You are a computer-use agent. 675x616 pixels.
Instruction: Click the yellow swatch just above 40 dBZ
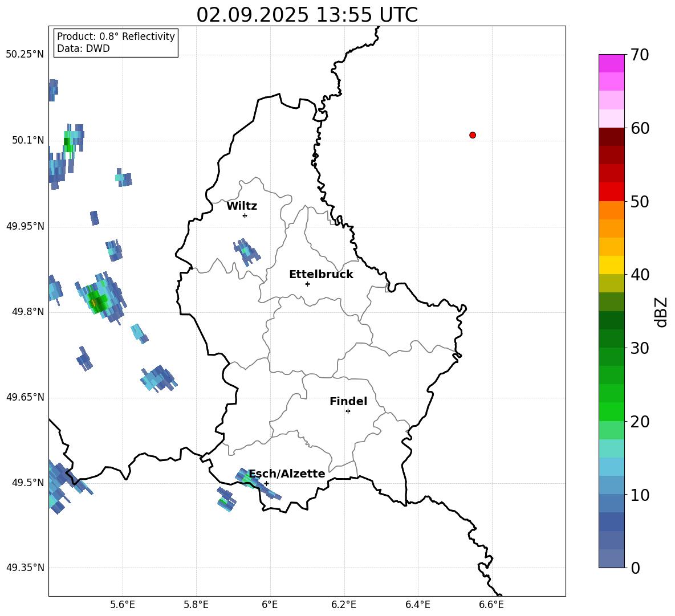(x=611, y=265)
